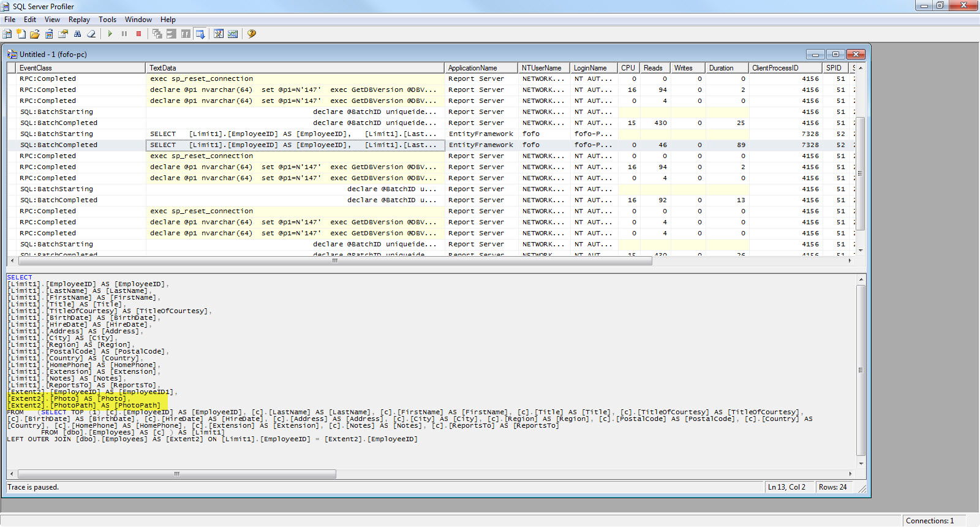Click the New Trace toolbar icon
Image resolution: width=980 pixels, height=527 pixels.
(7, 34)
